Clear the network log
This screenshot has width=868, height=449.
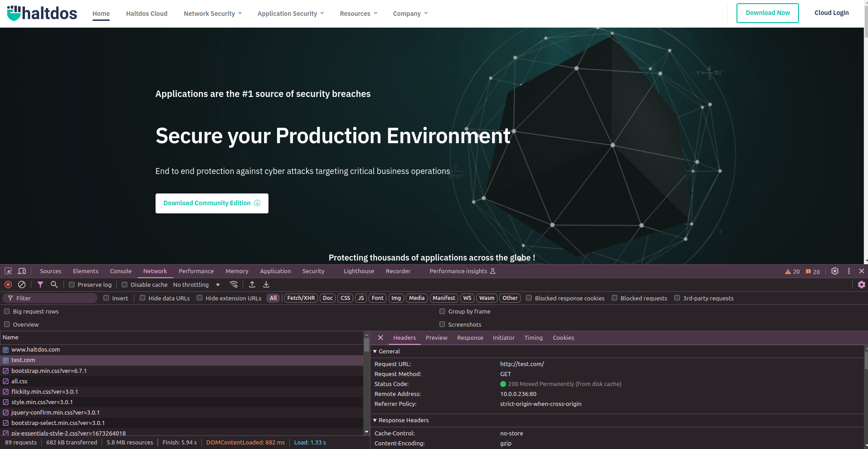(22, 285)
